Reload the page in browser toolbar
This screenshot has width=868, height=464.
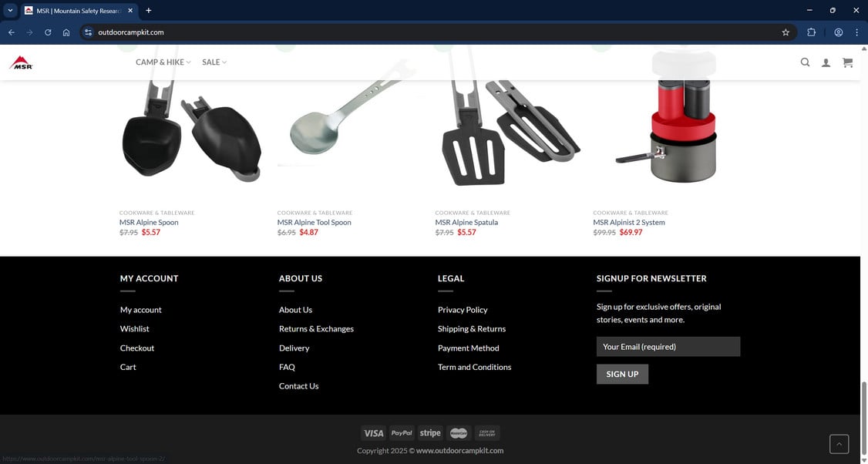coord(48,32)
